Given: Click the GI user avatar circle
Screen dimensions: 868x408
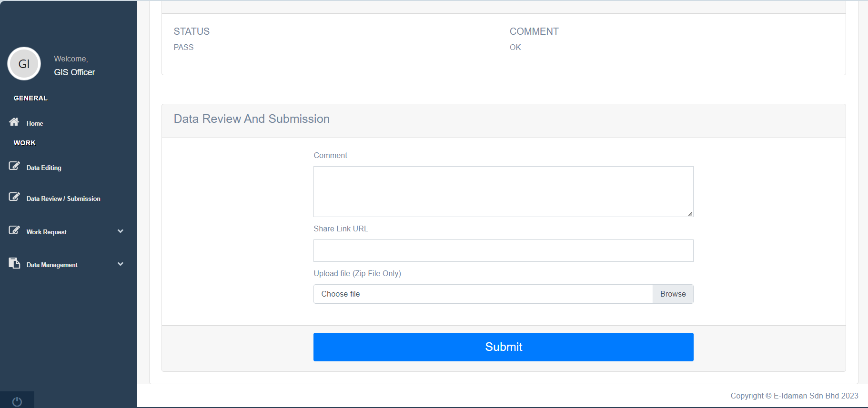Looking at the screenshot, I should (x=24, y=64).
